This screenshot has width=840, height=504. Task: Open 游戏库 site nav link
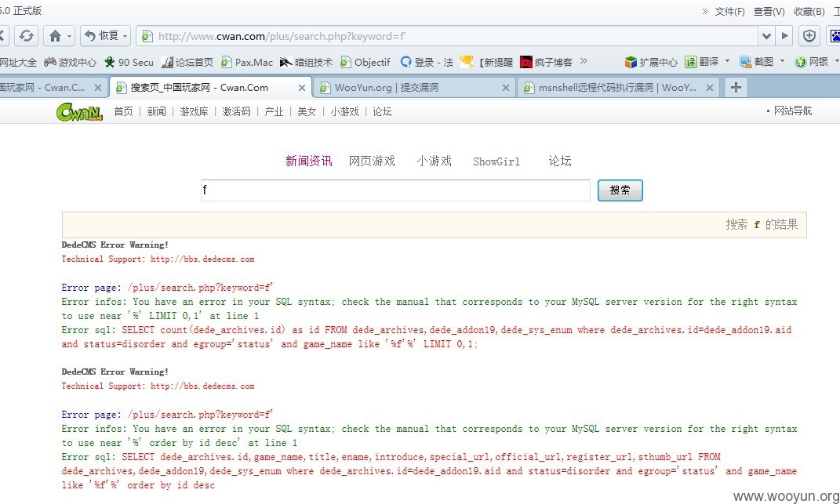tap(194, 111)
